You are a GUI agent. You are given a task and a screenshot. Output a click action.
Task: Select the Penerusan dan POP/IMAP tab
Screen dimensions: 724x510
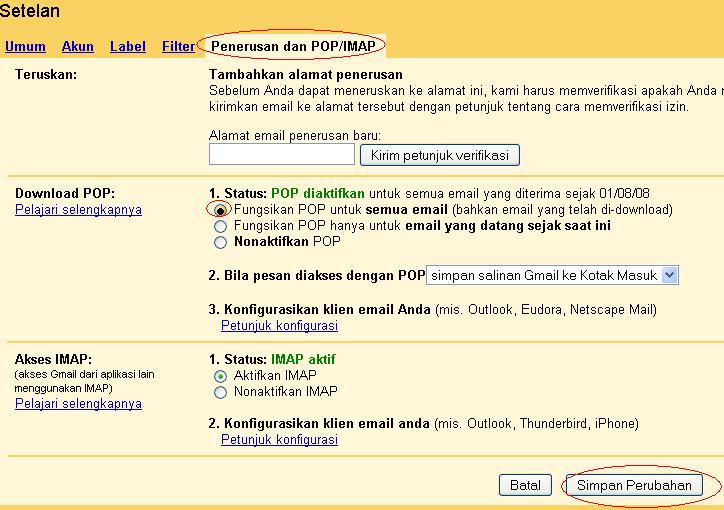[293, 46]
